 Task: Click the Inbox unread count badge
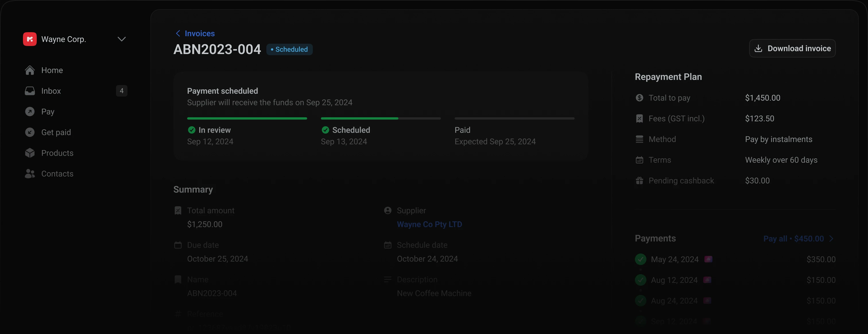click(x=122, y=91)
